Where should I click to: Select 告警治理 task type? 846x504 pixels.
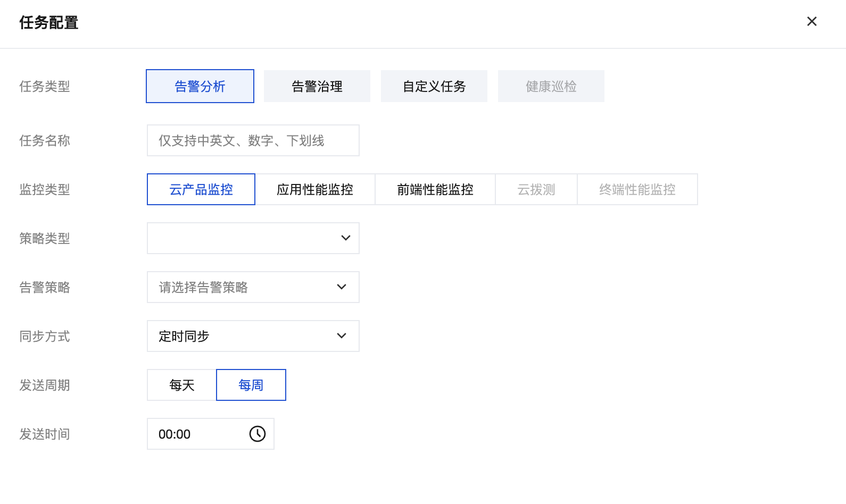[317, 86]
